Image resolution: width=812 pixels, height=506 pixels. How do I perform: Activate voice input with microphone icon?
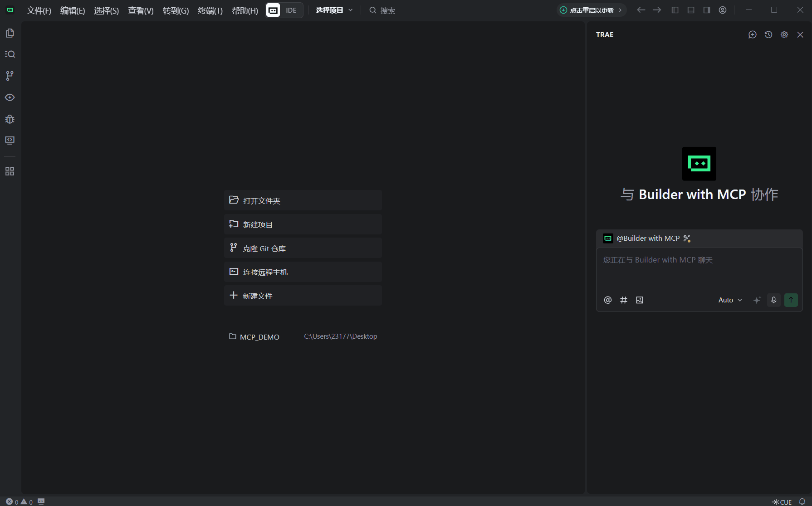[773, 300]
